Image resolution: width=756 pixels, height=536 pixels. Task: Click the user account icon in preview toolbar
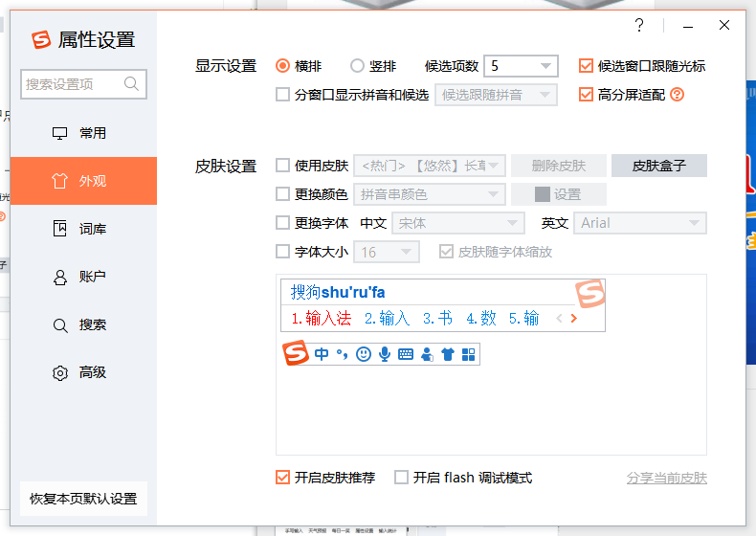tap(427, 354)
